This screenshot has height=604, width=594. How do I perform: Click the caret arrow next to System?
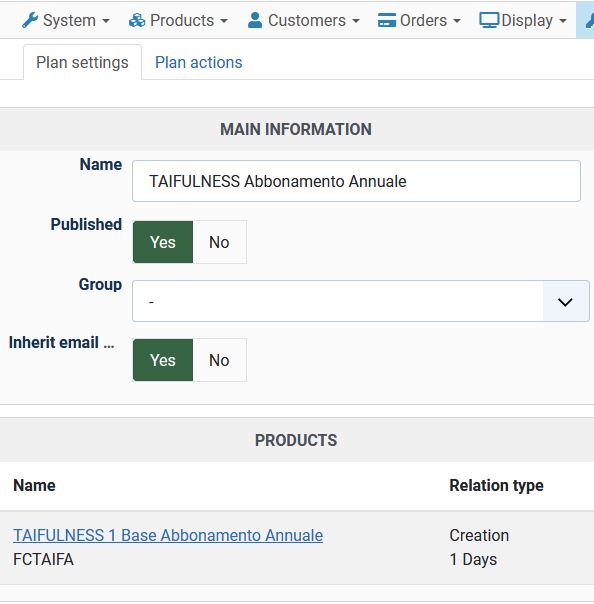(x=106, y=21)
